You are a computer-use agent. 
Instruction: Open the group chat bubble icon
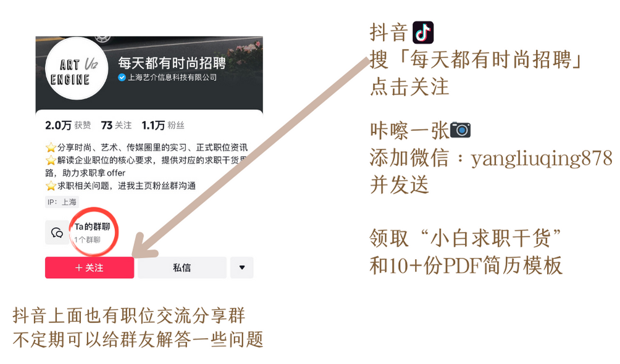pyautogui.click(x=57, y=233)
